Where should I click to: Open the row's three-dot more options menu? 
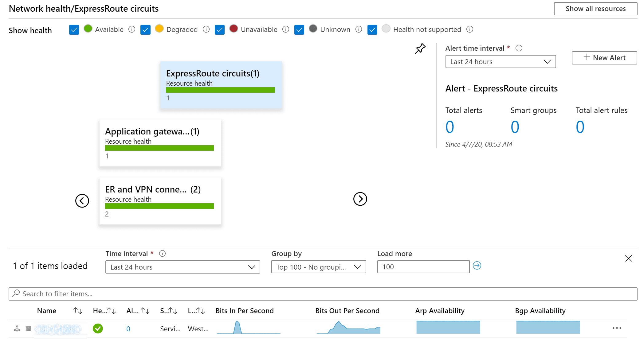tap(617, 328)
